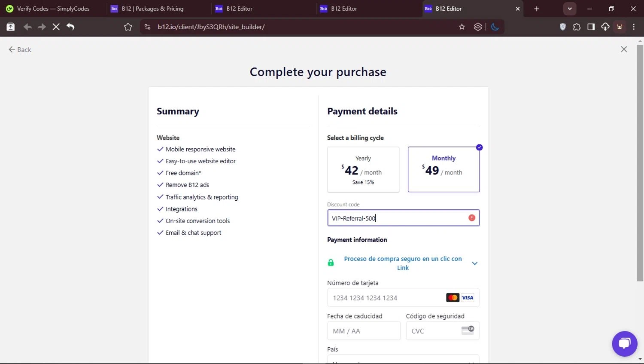Close the active B12 Editor tab

(517, 9)
